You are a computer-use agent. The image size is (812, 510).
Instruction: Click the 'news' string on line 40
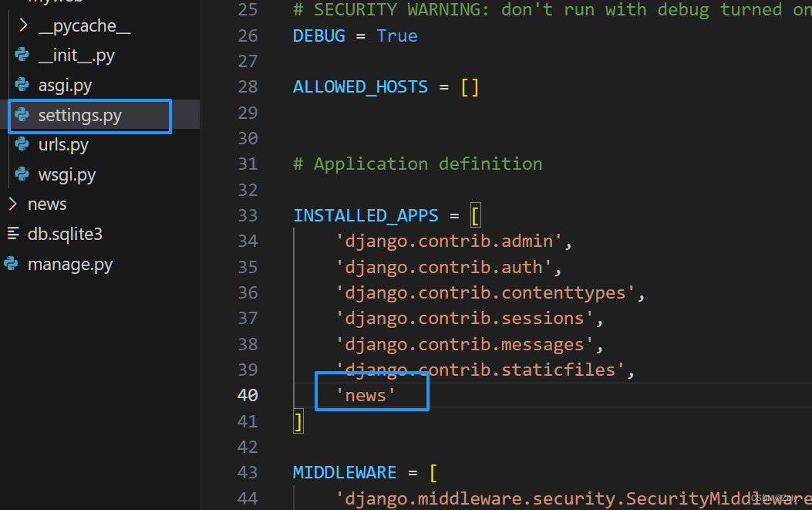366,396
